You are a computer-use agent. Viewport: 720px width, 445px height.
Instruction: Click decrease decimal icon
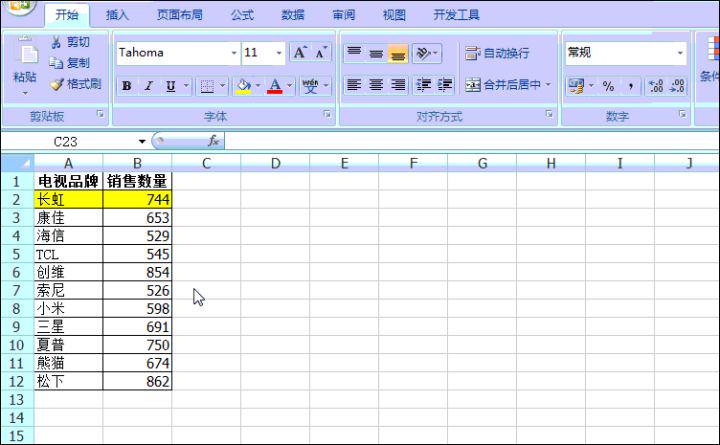677,86
